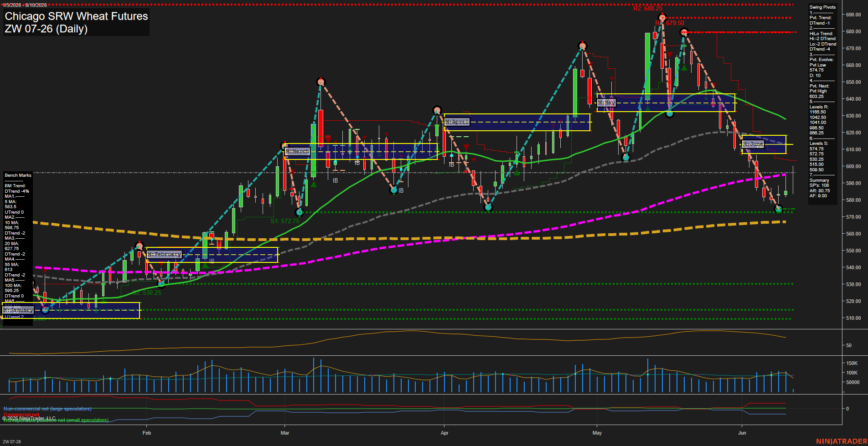The image size is (868, 446).
Task: Click the 'Apr' time axis label
Action: coord(444,433)
